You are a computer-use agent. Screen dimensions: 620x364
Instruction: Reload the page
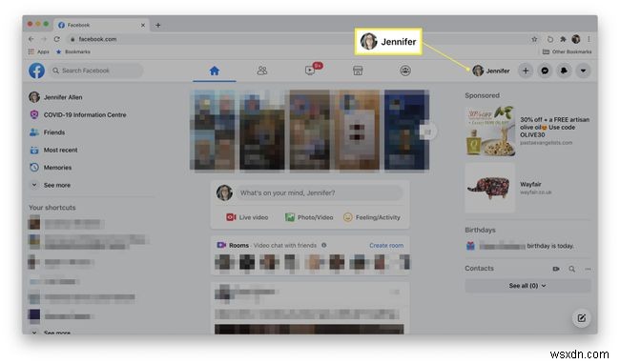pos(57,39)
